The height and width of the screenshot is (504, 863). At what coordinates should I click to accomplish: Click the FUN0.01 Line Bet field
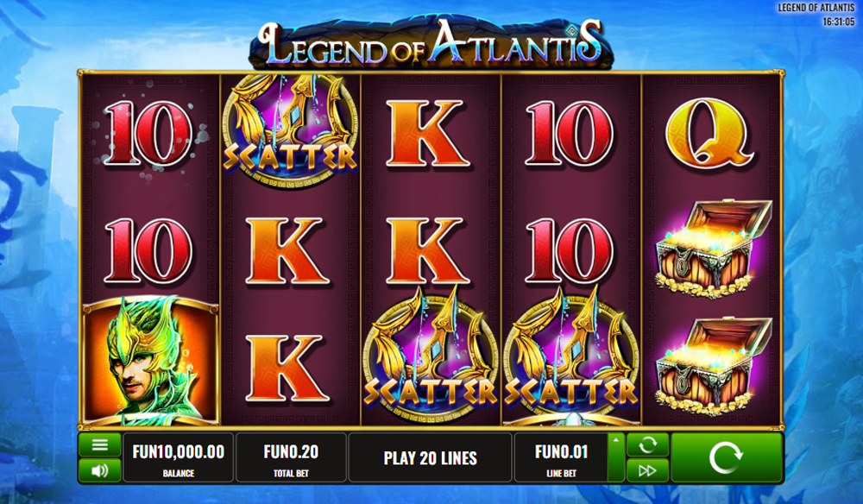pyautogui.click(x=561, y=457)
